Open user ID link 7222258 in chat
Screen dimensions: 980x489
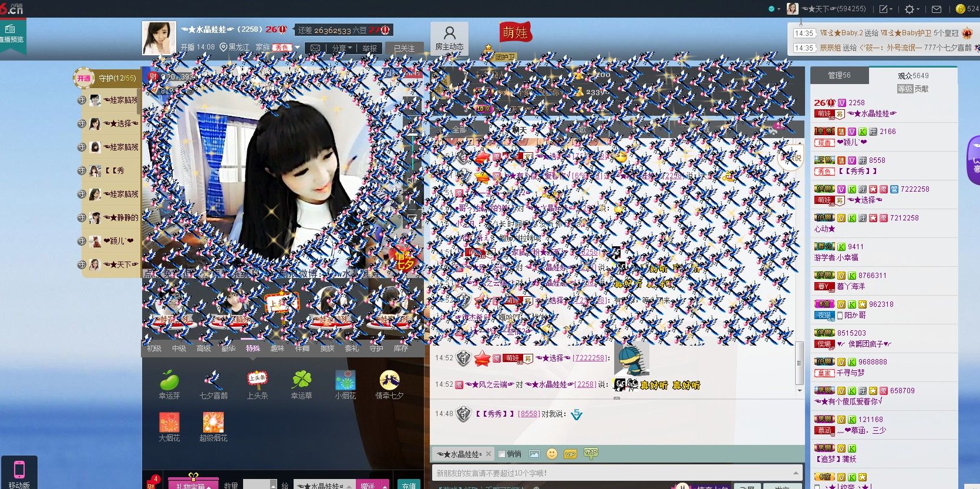click(591, 358)
